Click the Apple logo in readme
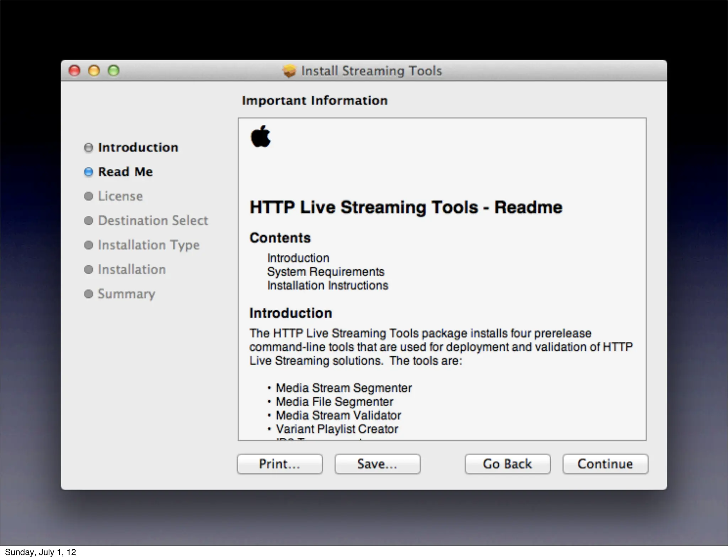This screenshot has height=560, width=728. (x=261, y=136)
